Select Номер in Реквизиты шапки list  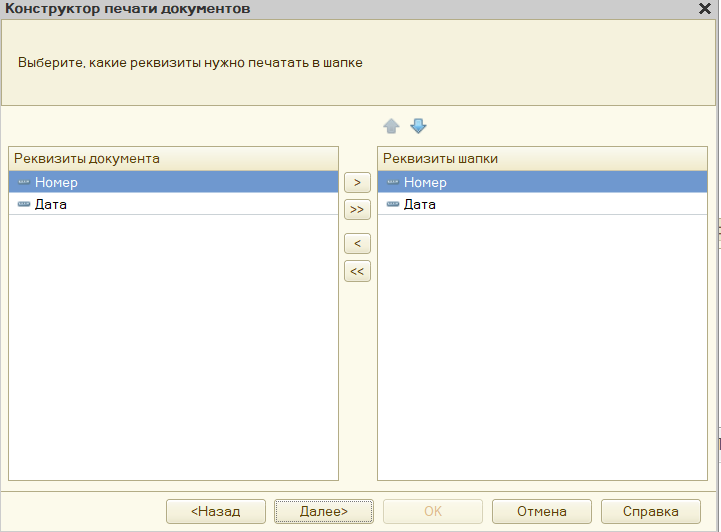(425, 183)
